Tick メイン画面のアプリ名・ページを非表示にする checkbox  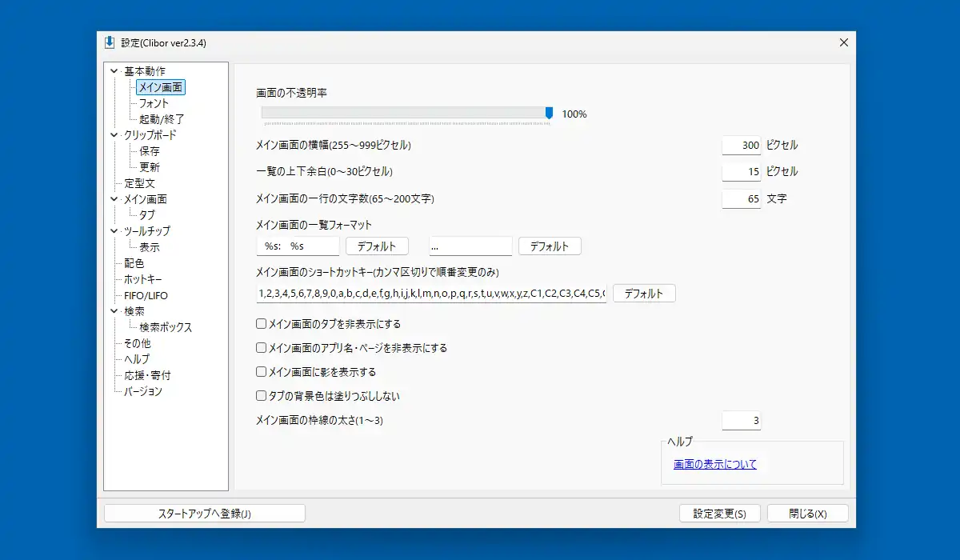pyautogui.click(x=261, y=348)
